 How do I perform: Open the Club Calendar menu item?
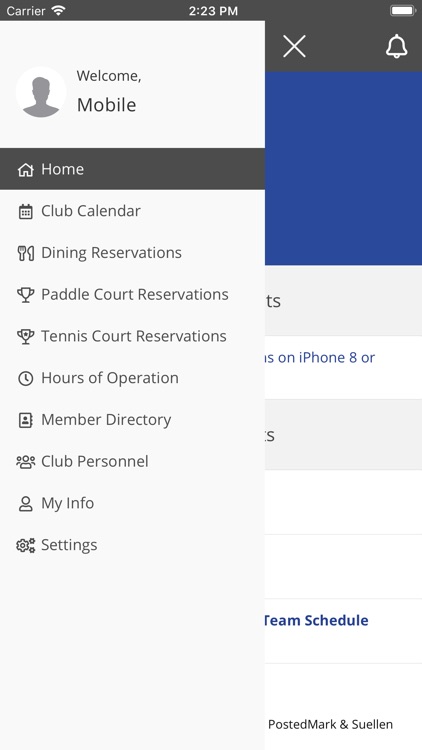(x=132, y=211)
